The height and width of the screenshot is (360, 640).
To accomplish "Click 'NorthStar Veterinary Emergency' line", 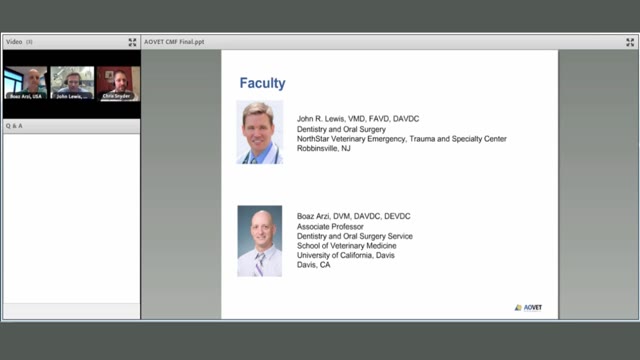I will point(402,139).
